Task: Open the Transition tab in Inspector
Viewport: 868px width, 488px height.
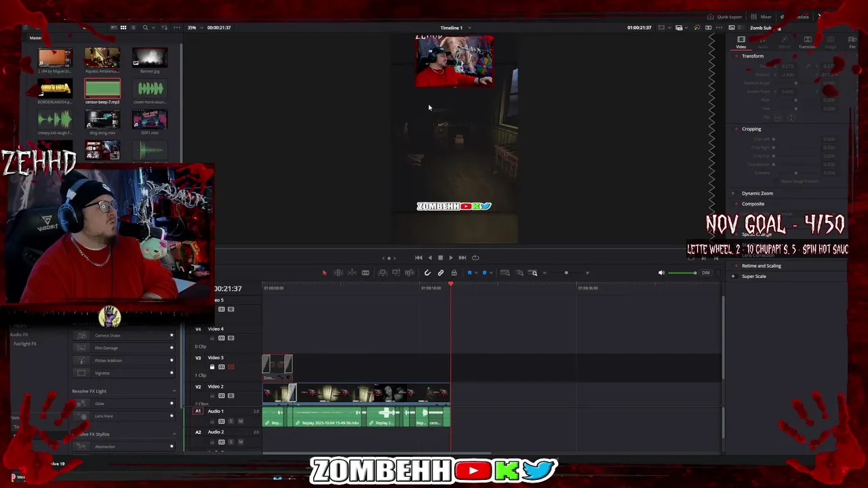Action: (807, 42)
